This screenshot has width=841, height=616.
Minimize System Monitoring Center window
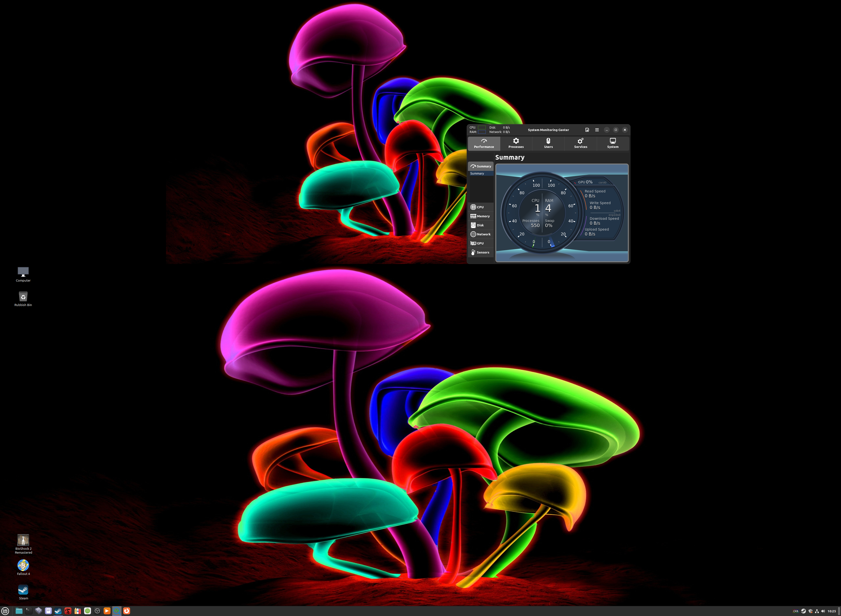[x=607, y=130]
